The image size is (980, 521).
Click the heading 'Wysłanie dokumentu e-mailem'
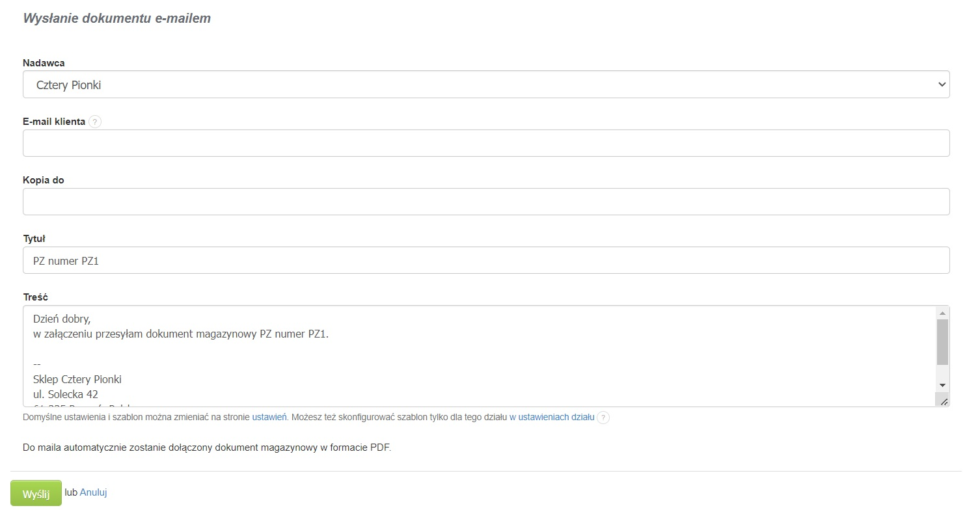pyautogui.click(x=117, y=18)
